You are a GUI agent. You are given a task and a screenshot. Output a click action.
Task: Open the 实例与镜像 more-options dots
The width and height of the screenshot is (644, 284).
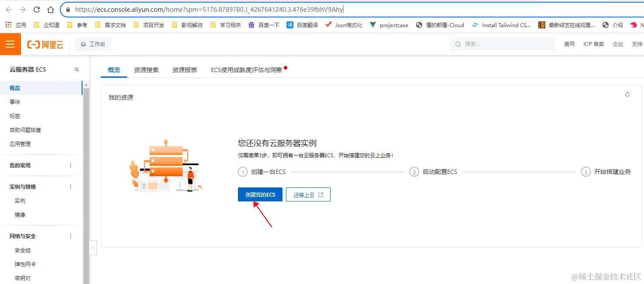tap(71, 187)
